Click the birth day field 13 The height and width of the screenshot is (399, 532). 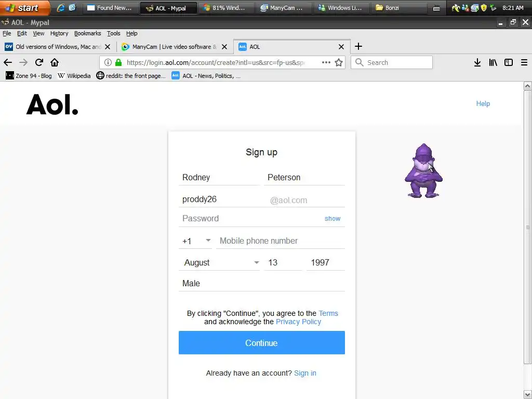coord(283,262)
